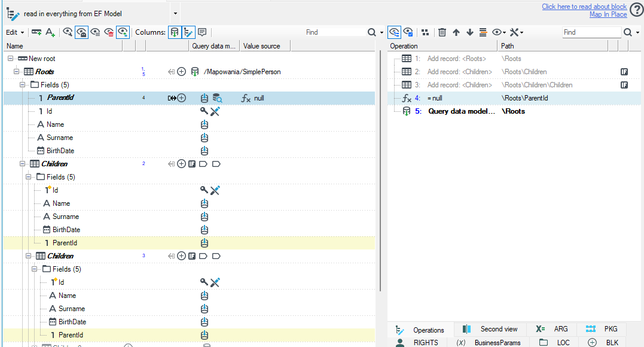The image size is (644, 347).
Task: Click the Find field in the operations panel
Action: pyautogui.click(x=591, y=32)
